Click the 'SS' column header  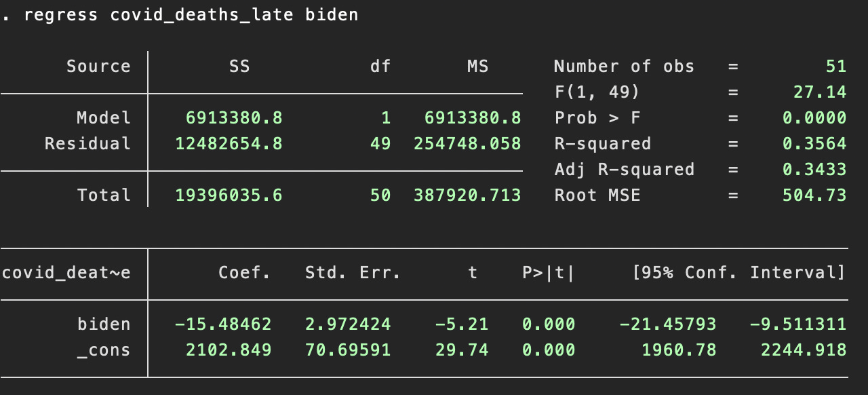click(239, 67)
